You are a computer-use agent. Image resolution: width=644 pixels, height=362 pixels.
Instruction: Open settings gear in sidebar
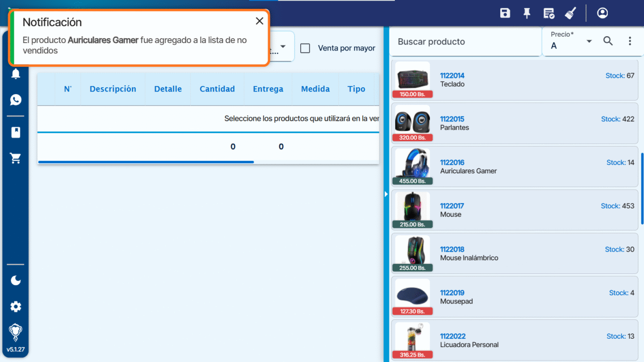(x=16, y=307)
